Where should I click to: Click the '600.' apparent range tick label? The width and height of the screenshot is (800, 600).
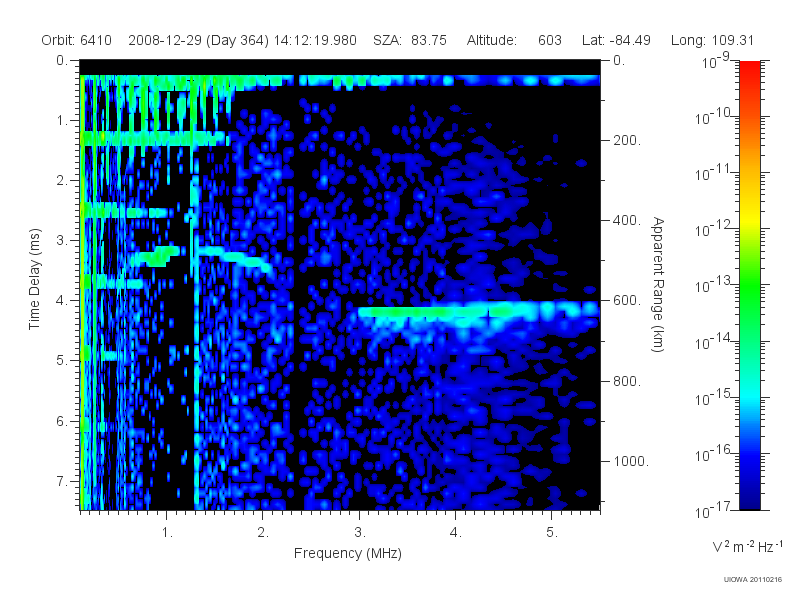[x=627, y=301]
